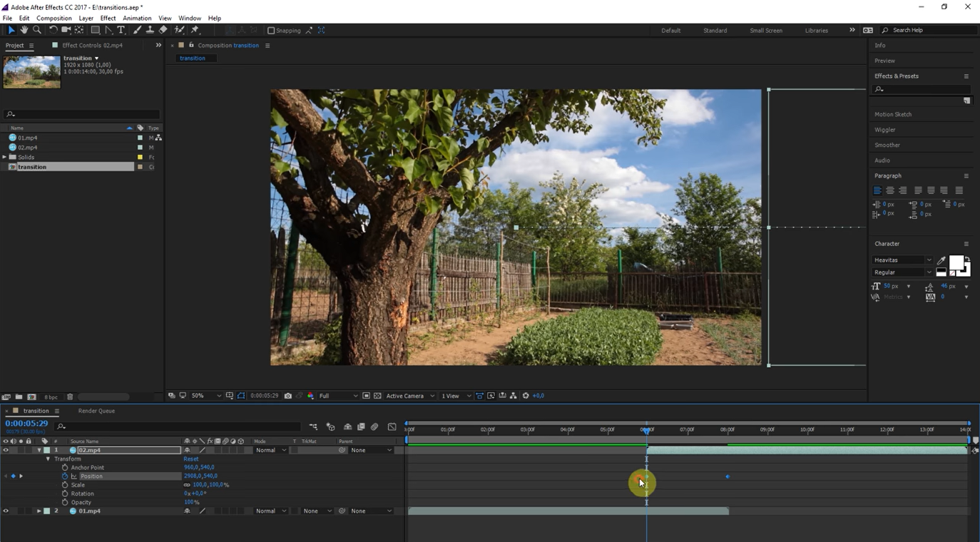Screen dimensions: 980x542
Task: Activate the Horizontal Type tool
Action: click(x=121, y=30)
